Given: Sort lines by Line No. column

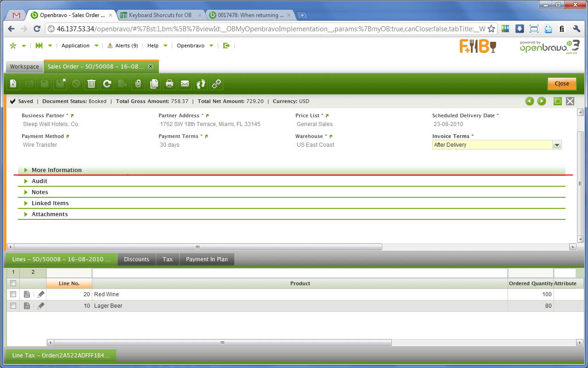Looking at the screenshot, I should pyautogui.click(x=69, y=283).
